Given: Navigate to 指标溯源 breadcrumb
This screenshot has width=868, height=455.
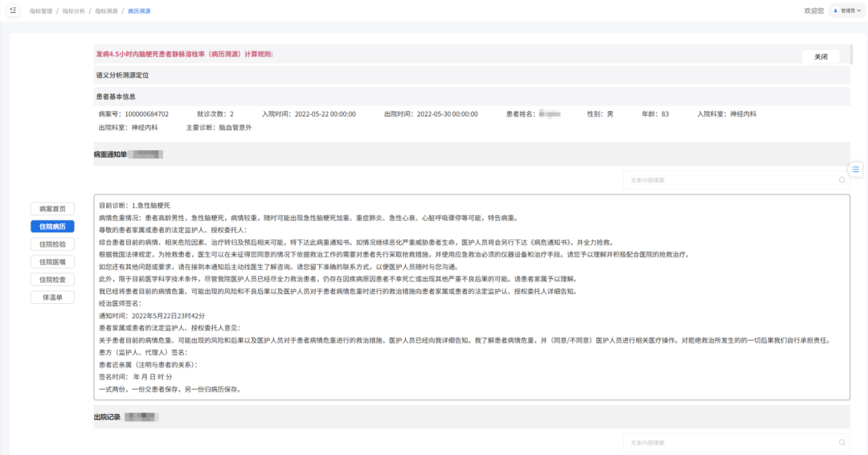Looking at the screenshot, I should [106, 11].
